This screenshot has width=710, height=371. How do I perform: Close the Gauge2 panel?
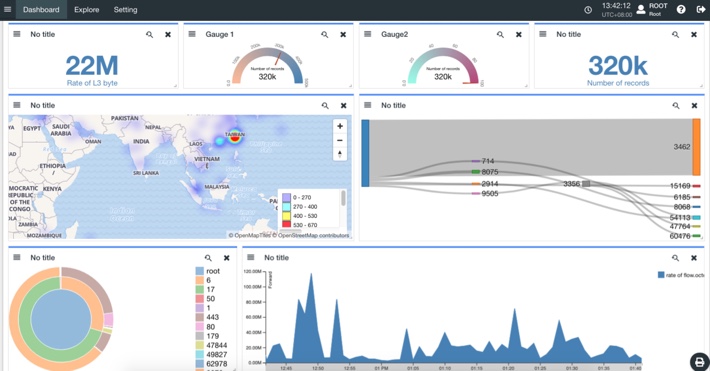pyautogui.click(x=519, y=34)
